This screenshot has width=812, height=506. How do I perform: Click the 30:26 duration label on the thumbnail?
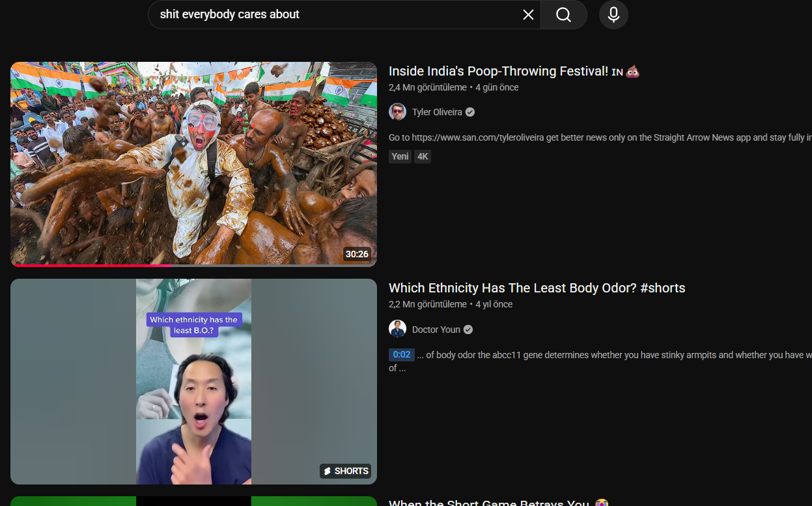pos(357,254)
